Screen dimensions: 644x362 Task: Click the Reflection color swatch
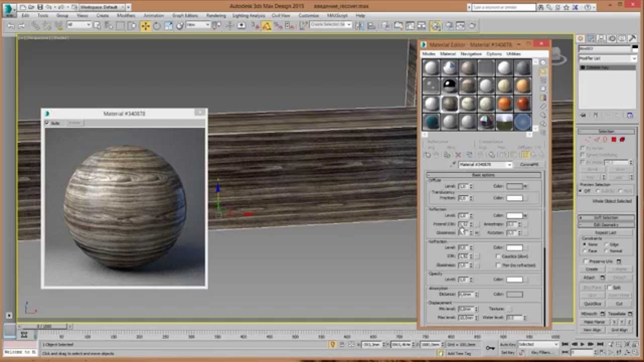[514, 216]
